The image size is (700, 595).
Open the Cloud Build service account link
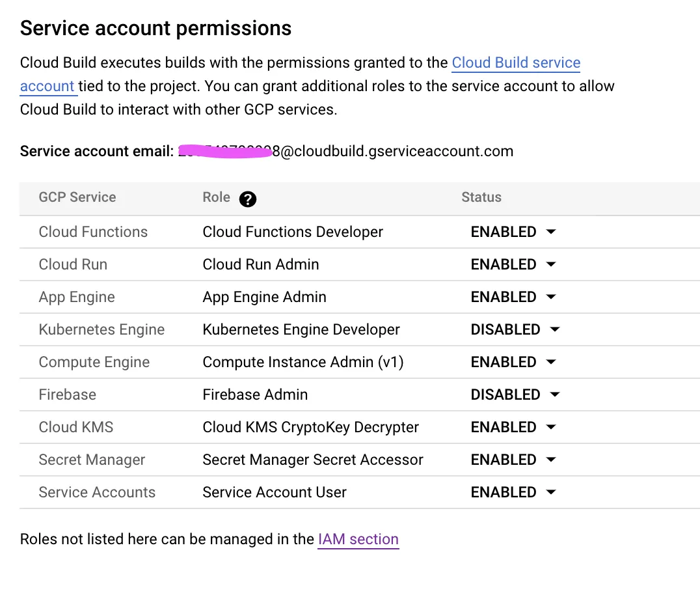pyautogui.click(x=515, y=63)
